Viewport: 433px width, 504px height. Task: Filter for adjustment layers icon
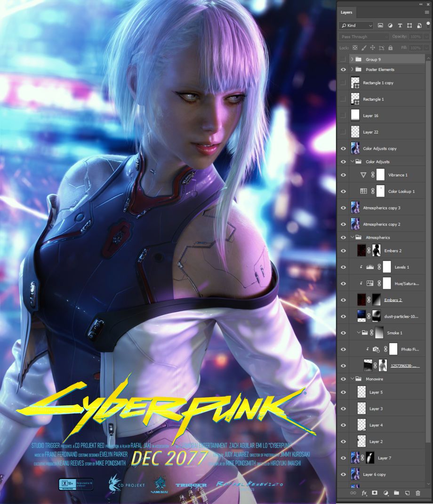coord(390,25)
